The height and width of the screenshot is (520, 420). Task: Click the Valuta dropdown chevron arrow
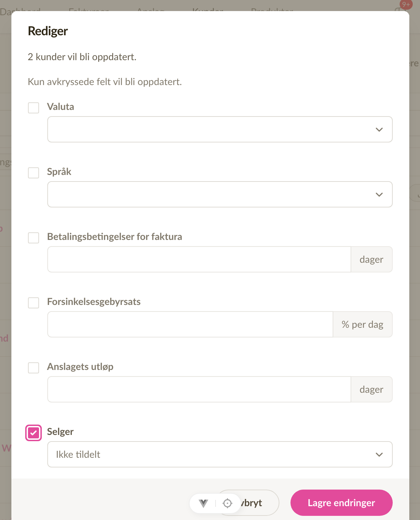[x=379, y=130]
